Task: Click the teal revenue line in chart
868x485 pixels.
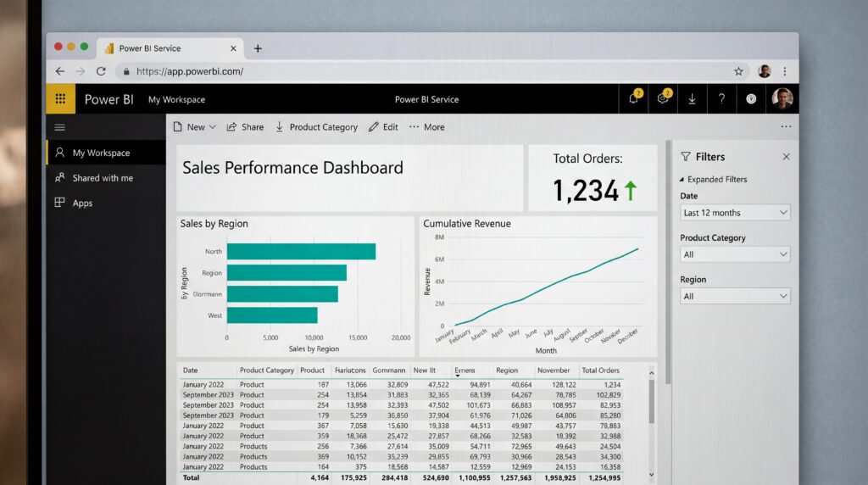Action: tap(547, 287)
